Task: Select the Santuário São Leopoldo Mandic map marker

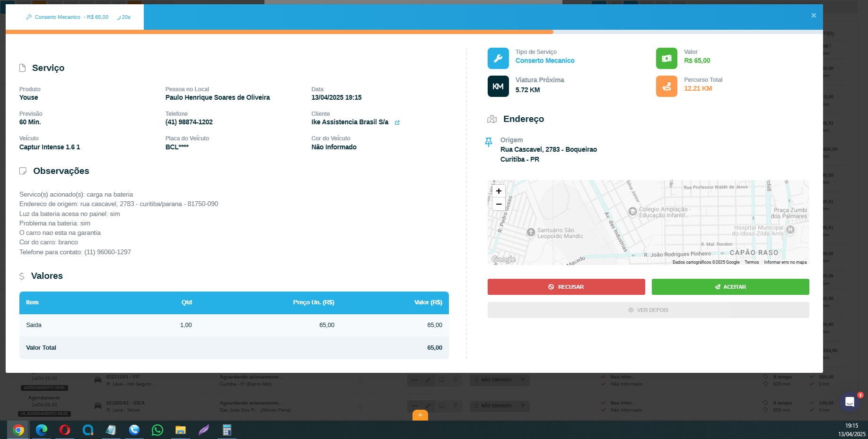Action: click(x=531, y=232)
